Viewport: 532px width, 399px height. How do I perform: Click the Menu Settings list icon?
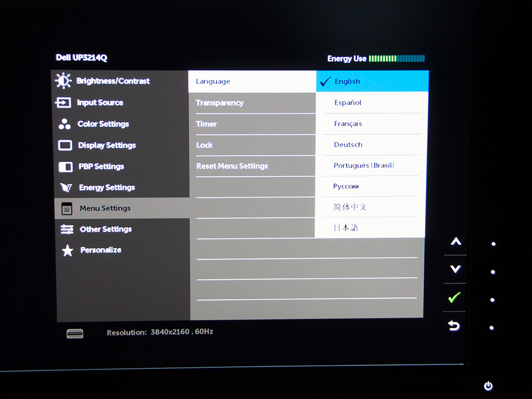pyautogui.click(x=67, y=209)
